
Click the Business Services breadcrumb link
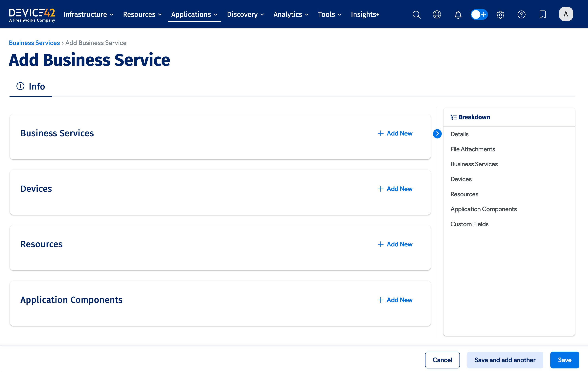tap(34, 43)
